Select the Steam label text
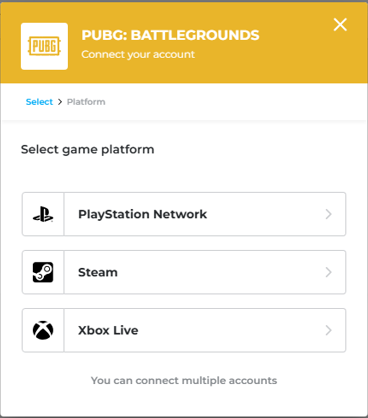Screen dimensions: 368x418 (x=98, y=272)
